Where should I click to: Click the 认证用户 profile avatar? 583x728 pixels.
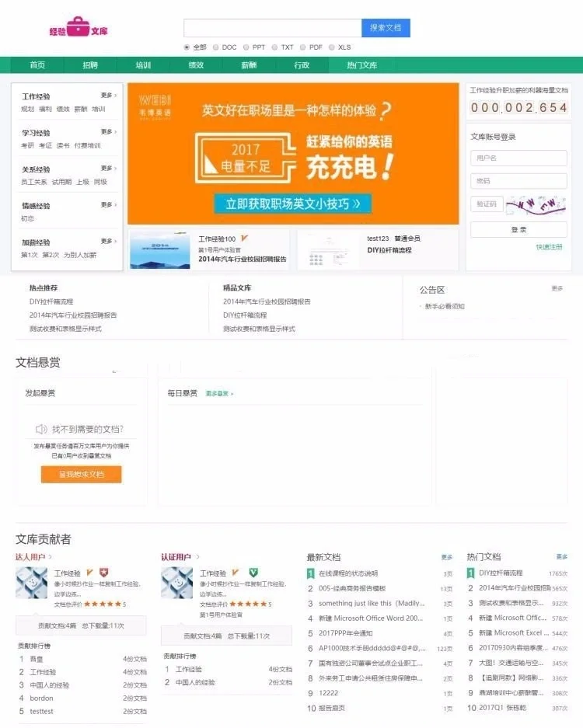coord(176,583)
